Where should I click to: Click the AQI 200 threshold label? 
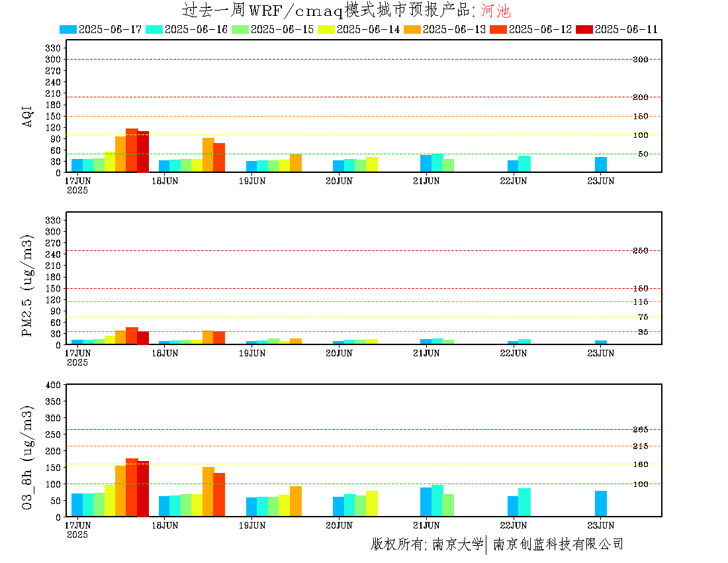641,97
